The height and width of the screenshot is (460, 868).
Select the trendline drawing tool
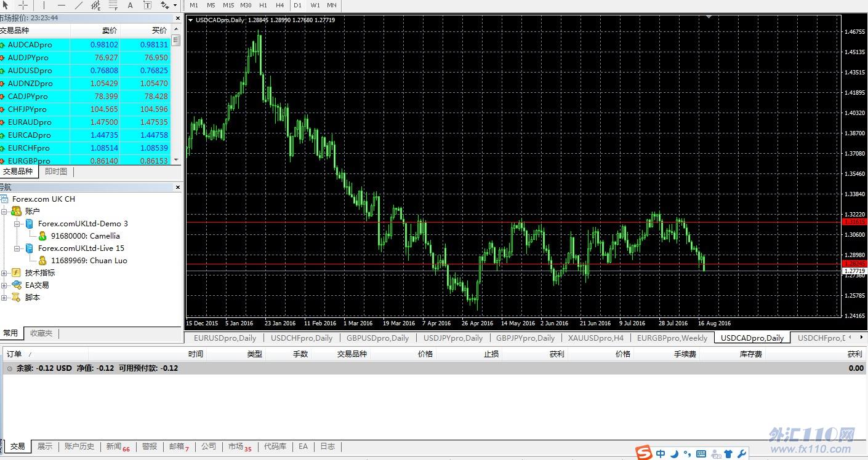78,5
